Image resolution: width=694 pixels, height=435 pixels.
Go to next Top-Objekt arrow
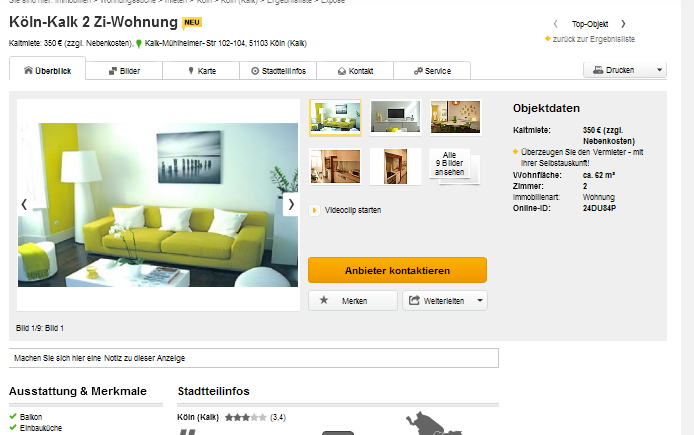(x=623, y=24)
